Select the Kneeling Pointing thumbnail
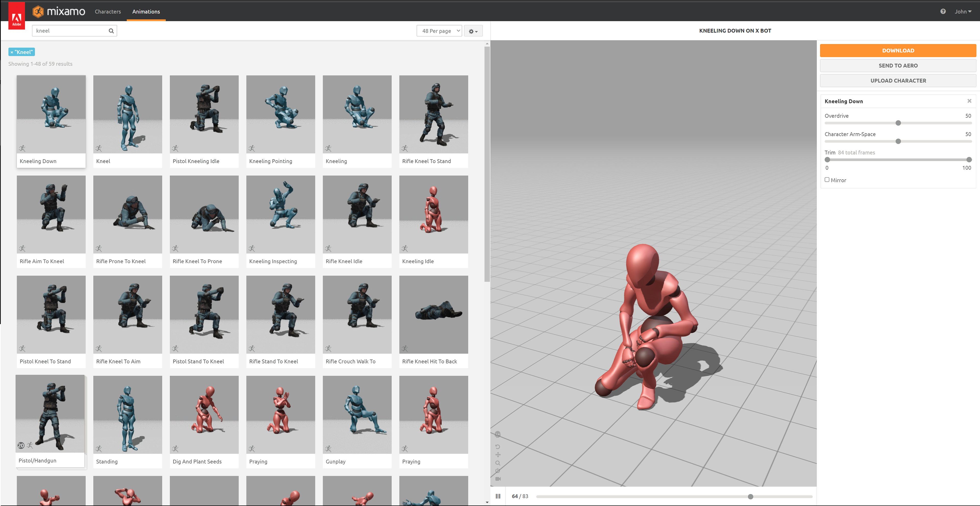This screenshot has width=980, height=506. pyautogui.click(x=280, y=114)
